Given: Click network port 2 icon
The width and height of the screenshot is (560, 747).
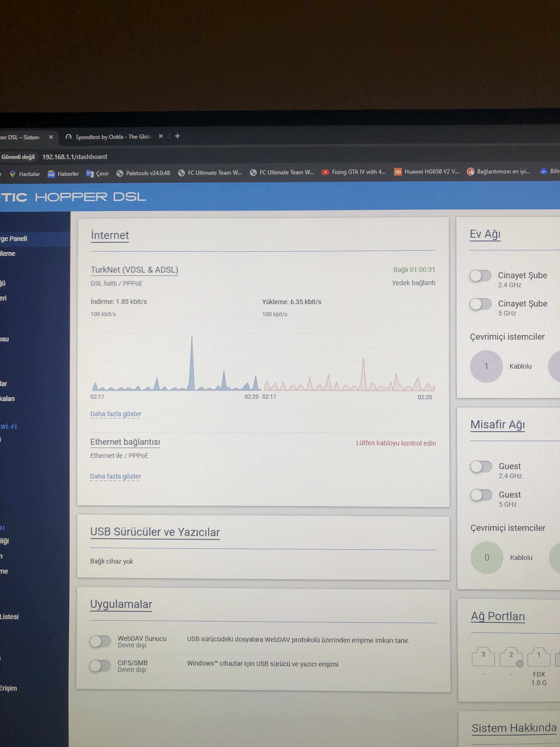Looking at the screenshot, I should coord(511,656).
